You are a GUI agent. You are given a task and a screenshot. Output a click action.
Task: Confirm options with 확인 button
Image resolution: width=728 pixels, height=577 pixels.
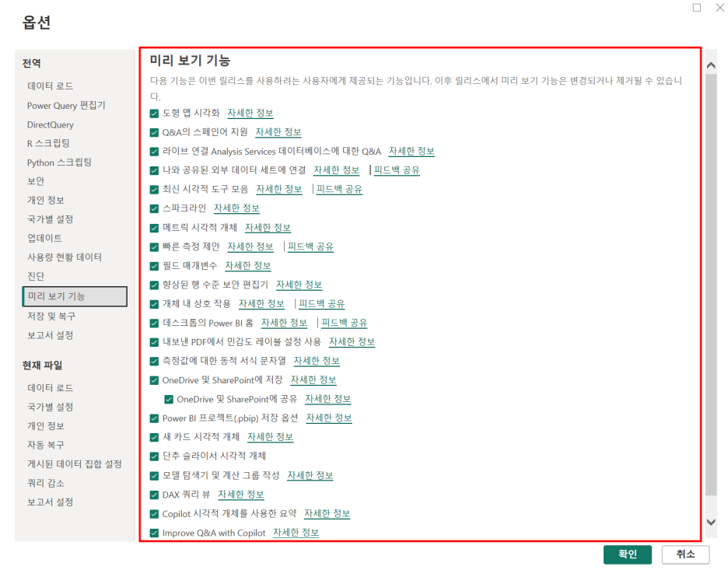pyautogui.click(x=627, y=554)
